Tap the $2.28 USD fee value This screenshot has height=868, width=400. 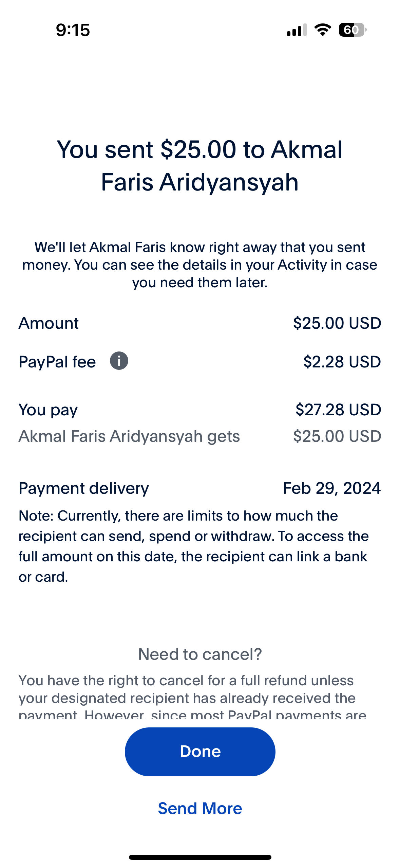point(342,362)
